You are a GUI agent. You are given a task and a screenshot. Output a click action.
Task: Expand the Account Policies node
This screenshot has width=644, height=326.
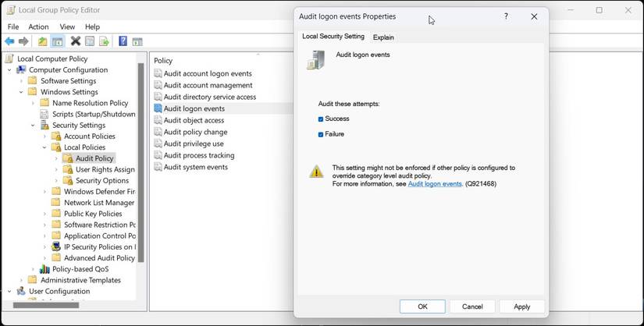pyautogui.click(x=44, y=136)
